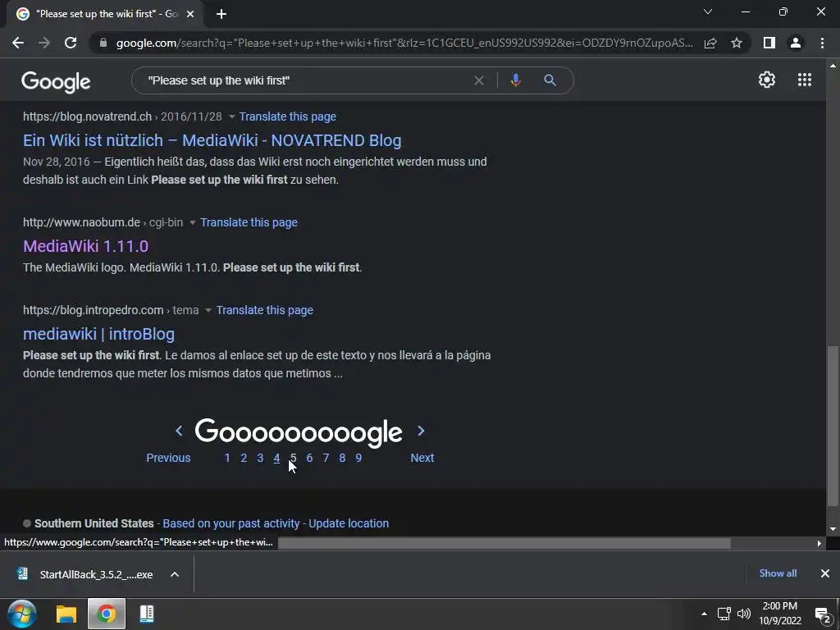Click Show all downloads
The height and width of the screenshot is (630, 840).
click(778, 573)
